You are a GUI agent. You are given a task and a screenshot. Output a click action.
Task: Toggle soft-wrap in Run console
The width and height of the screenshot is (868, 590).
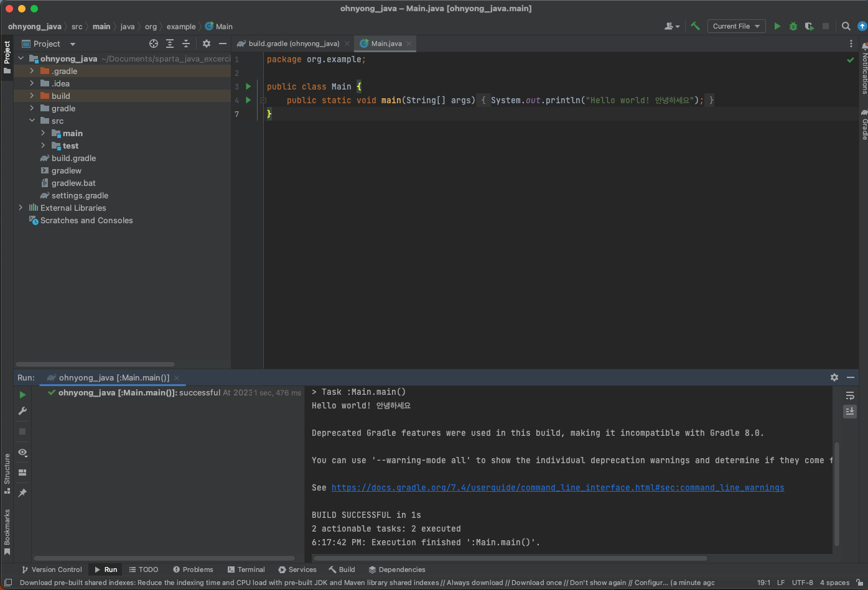[x=850, y=395]
